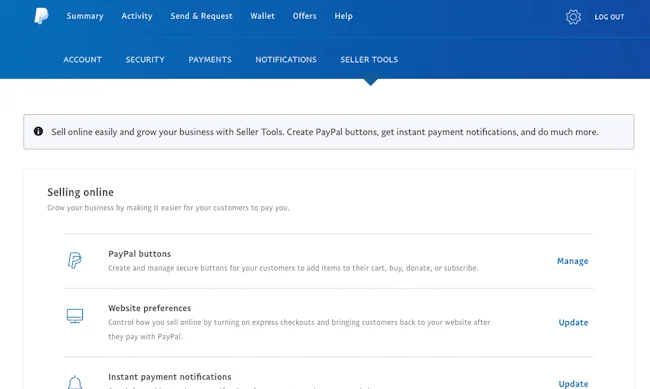The height and width of the screenshot is (389, 650).
Task: Switch to the PAYMENTS tab
Action: click(x=210, y=60)
